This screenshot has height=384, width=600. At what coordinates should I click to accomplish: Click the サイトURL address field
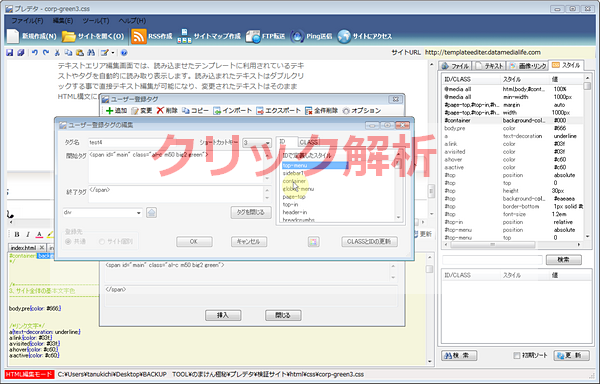[x=508, y=52]
